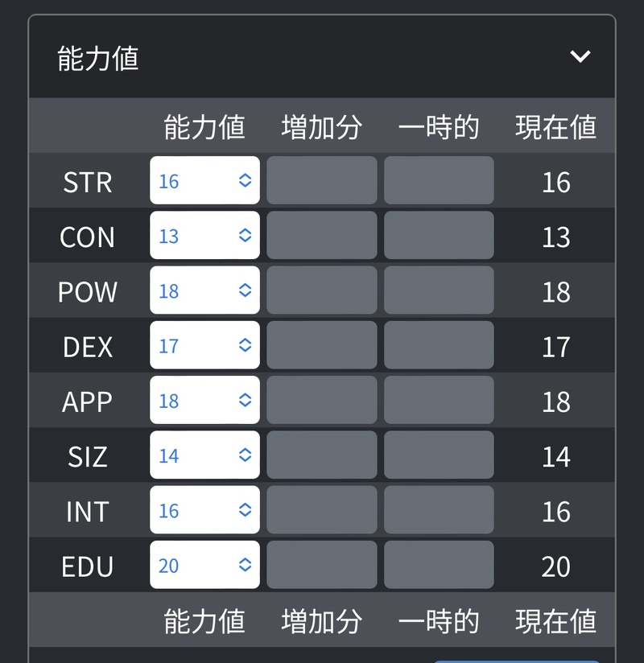This screenshot has width=644, height=663.
Task: Select the POW 増加分 input field
Action: pos(321,290)
